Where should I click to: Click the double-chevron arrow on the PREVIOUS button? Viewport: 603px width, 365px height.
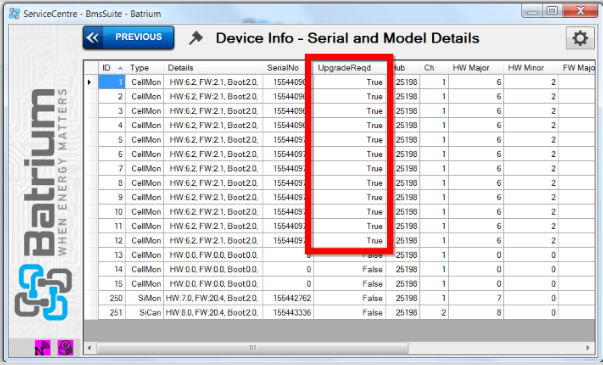pos(93,37)
